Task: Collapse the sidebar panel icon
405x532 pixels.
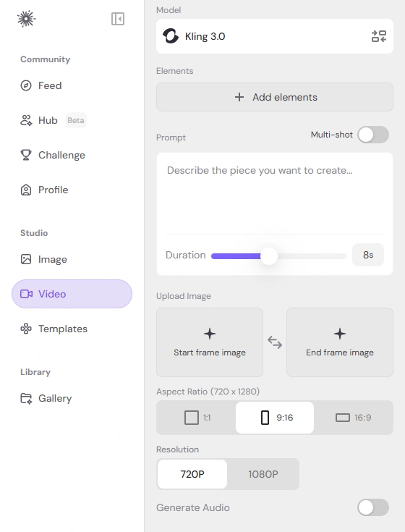Action: pyautogui.click(x=118, y=19)
